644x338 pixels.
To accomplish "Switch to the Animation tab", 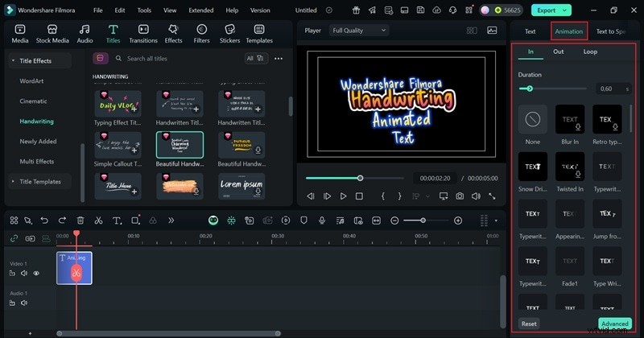I will [569, 31].
